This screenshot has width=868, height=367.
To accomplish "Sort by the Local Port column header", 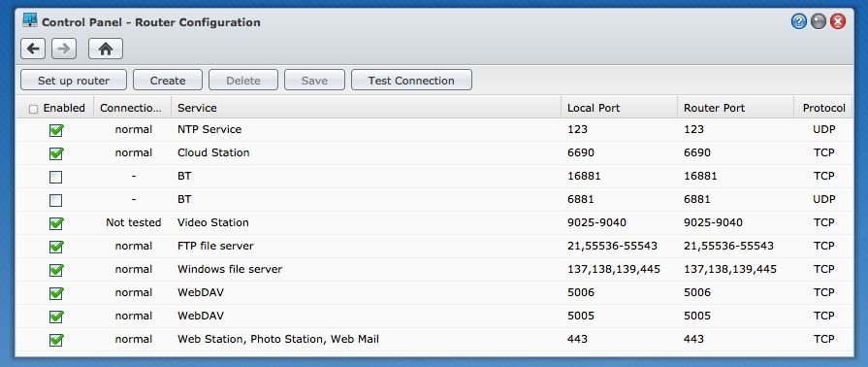I will click(620, 108).
